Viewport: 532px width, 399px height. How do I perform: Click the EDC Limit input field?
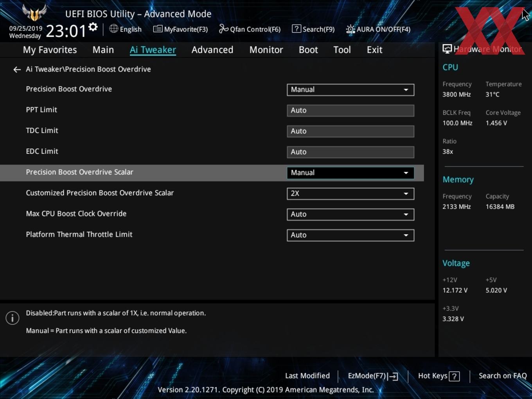[350, 152]
